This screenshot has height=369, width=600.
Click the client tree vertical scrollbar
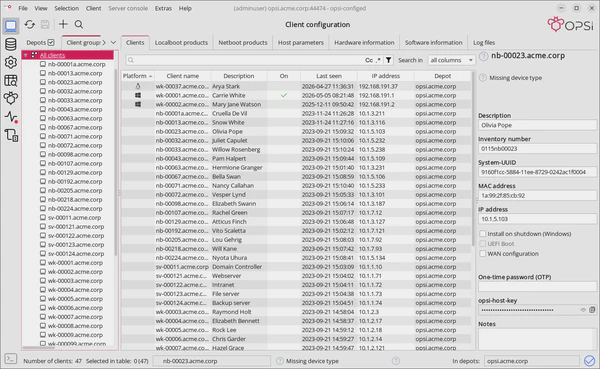pyautogui.click(x=116, y=161)
